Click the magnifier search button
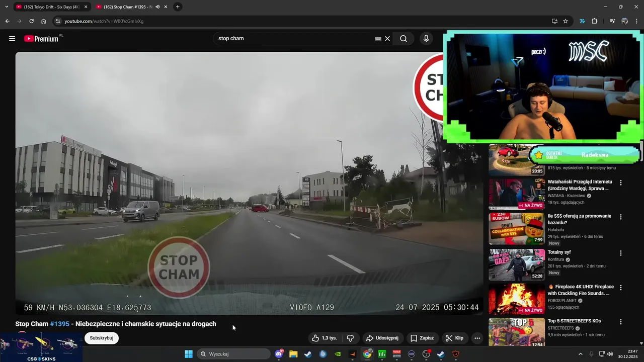 click(404, 39)
